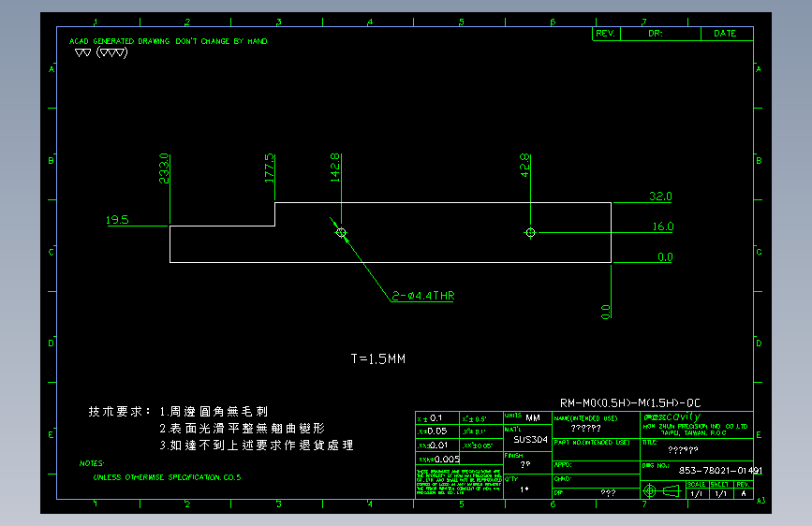This screenshot has width=812, height=526.
Task: Click the horizontal 0.0 dimension beside 16.0
Action: coord(665,256)
